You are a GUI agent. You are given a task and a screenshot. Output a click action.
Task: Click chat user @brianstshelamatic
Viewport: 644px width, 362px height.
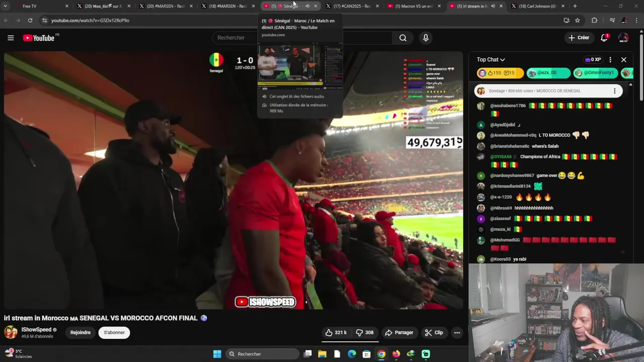point(509,146)
